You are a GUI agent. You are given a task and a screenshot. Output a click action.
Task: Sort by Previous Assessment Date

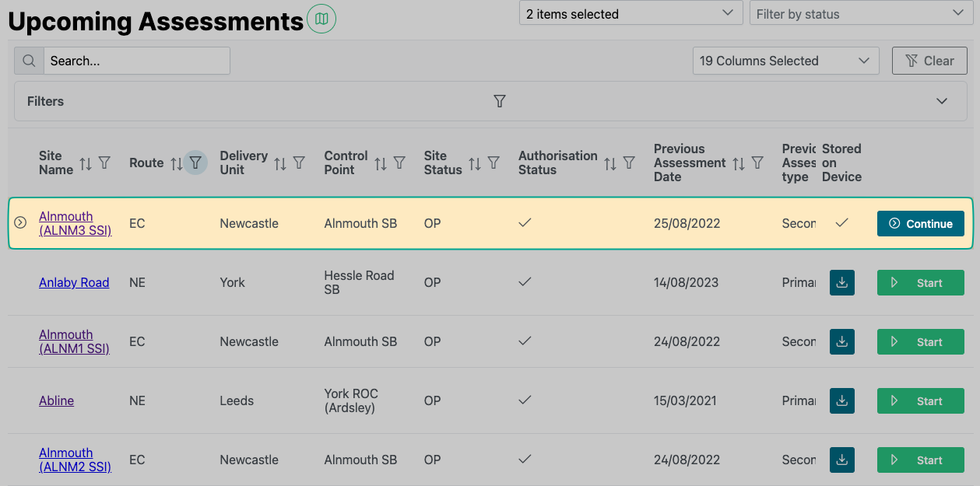[739, 163]
